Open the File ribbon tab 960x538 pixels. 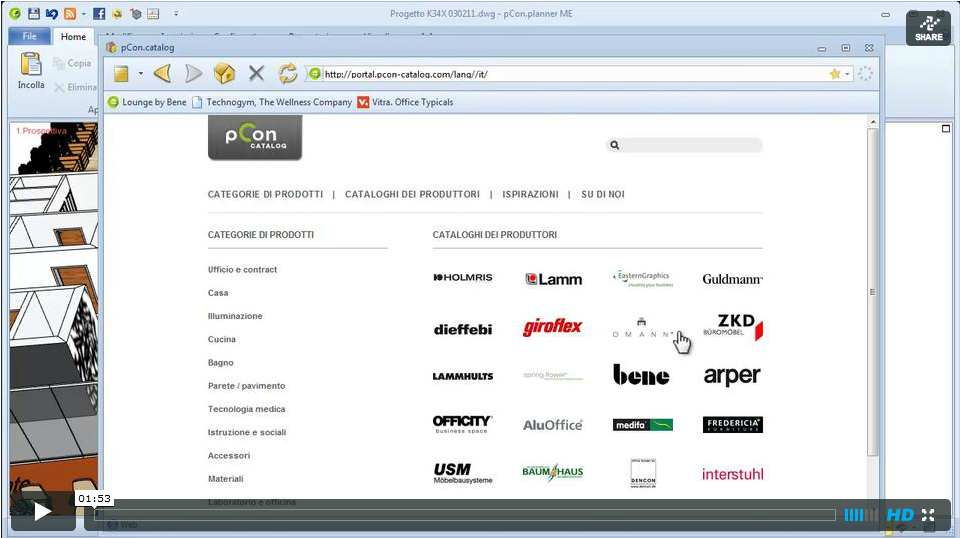coord(29,36)
